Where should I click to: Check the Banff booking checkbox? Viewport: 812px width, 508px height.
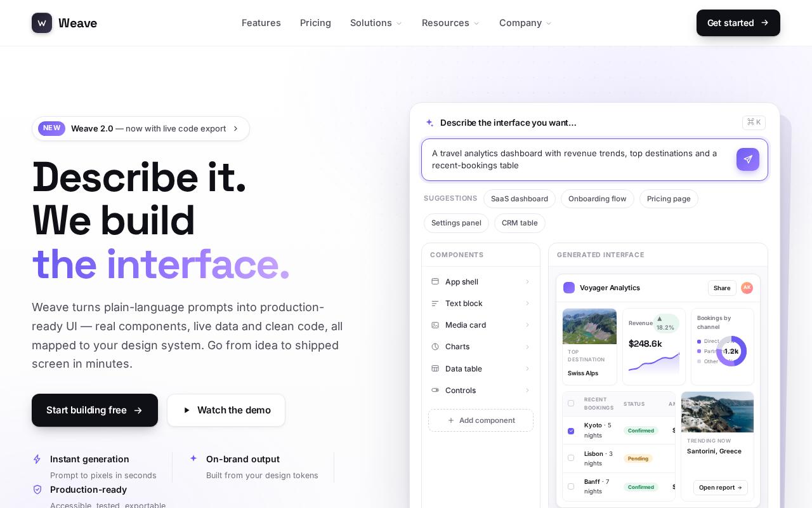tap(571, 486)
